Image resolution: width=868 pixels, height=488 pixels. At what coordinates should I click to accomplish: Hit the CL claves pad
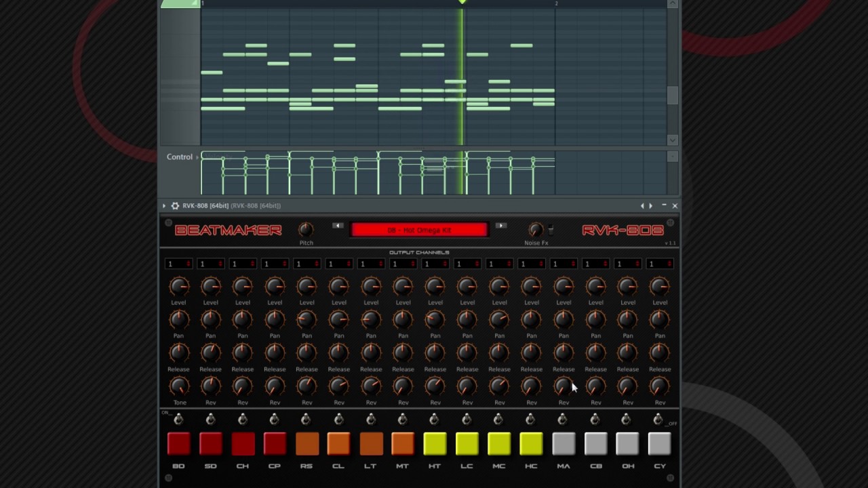tap(338, 444)
